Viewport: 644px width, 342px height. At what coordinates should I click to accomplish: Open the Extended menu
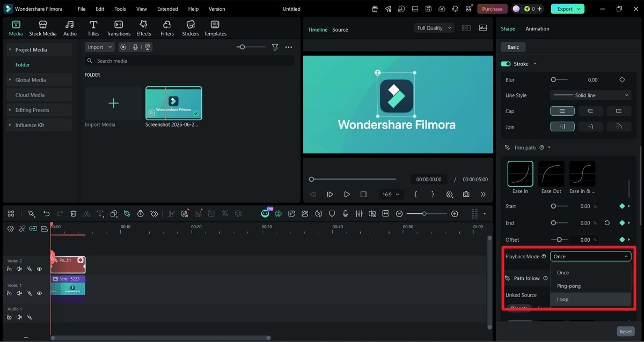[x=167, y=9]
